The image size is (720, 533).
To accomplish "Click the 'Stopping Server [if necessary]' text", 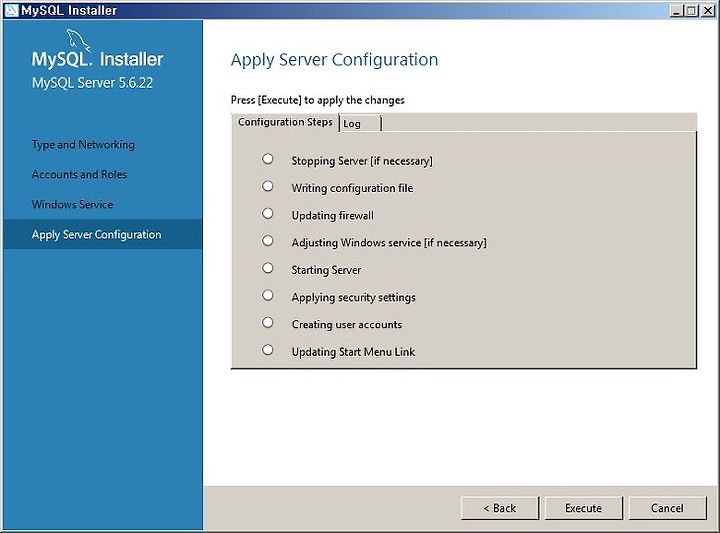I will click(x=362, y=161).
